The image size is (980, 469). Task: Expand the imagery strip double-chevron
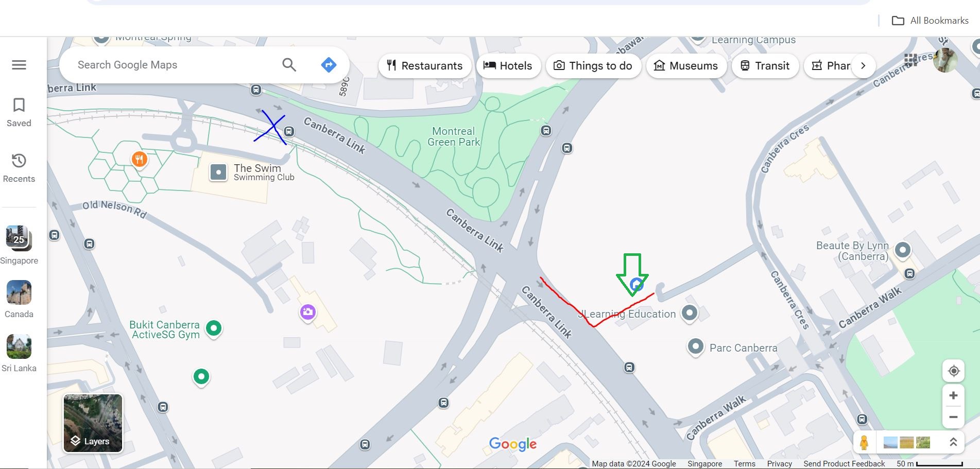[953, 442]
